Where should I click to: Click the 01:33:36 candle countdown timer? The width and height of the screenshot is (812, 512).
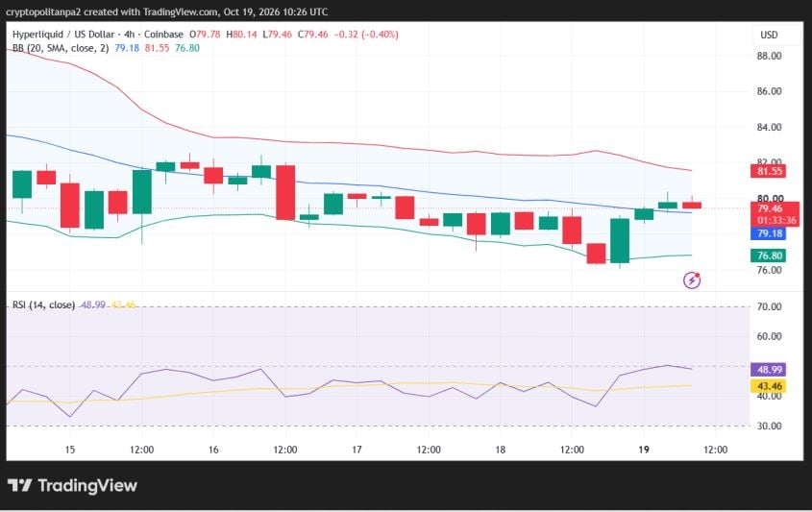point(775,220)
